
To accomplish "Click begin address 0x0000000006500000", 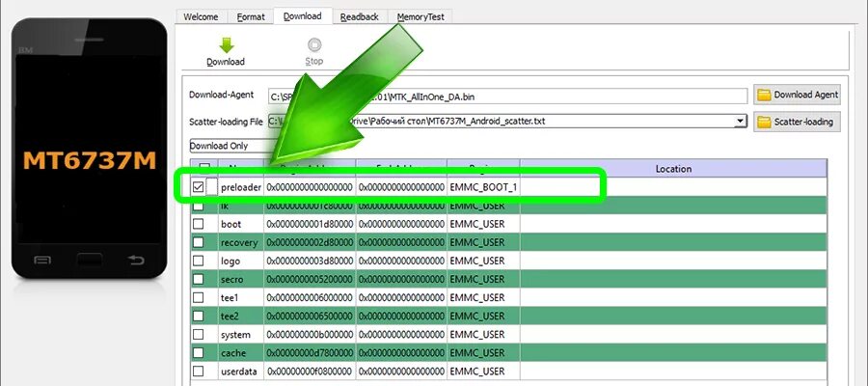I will tap(310, 317).
